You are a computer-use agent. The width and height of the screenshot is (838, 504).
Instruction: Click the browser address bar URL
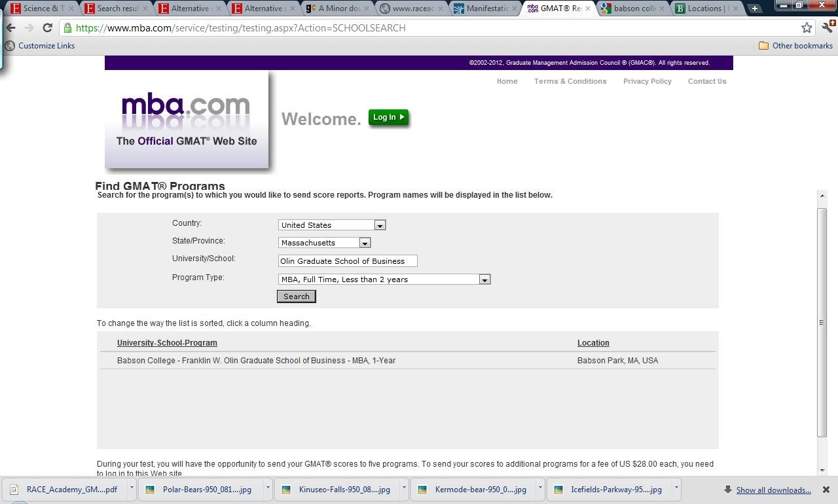click(x=240, y=28)
